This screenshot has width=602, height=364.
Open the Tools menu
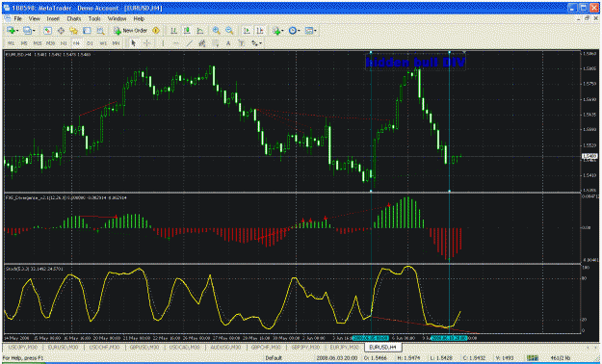94,18
